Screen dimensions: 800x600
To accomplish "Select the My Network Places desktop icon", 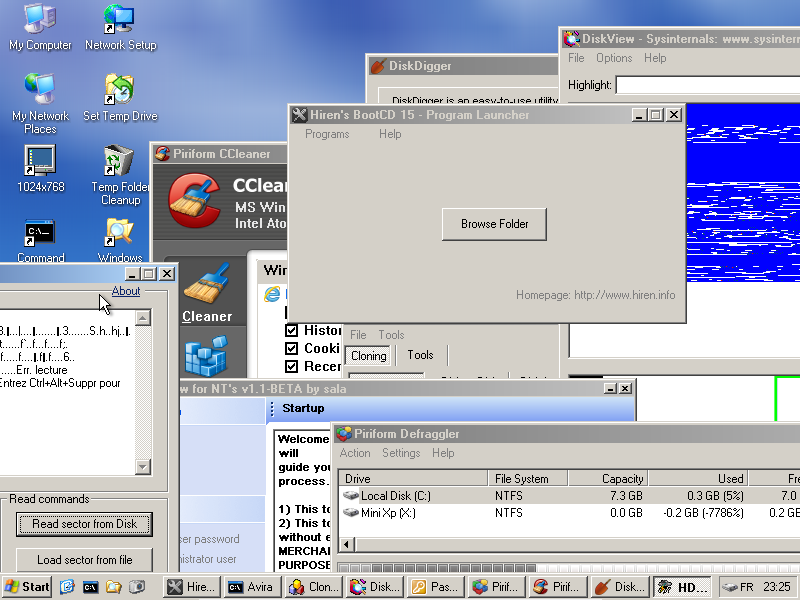I will (x=40, y=104).
